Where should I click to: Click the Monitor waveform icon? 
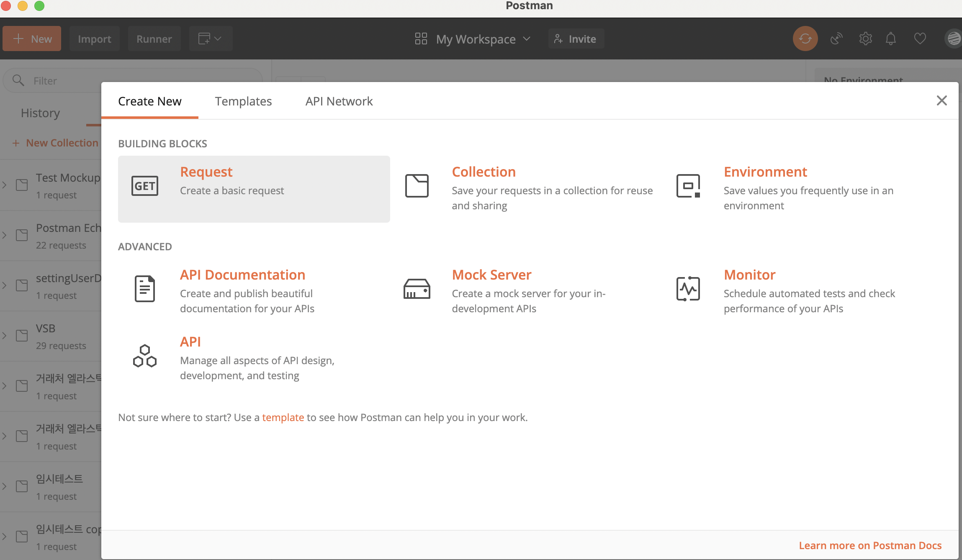[x=688, y=289]
